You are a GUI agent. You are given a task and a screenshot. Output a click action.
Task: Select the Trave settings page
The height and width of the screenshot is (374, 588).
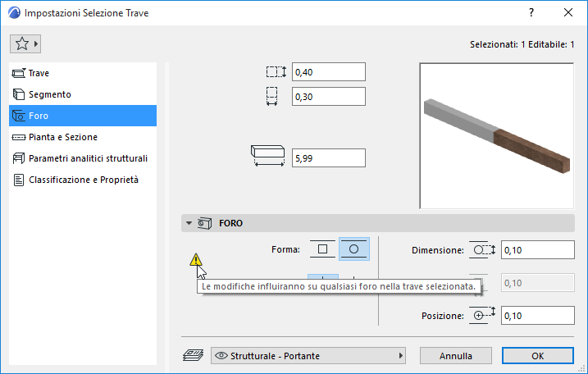pos(39,73)
